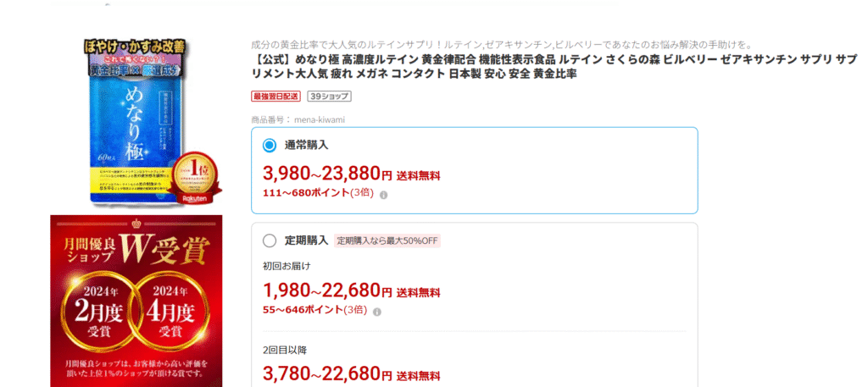Click info icon beside 111~680ポイント
Screen dimensions: 868x387
(x=383, y=195)
